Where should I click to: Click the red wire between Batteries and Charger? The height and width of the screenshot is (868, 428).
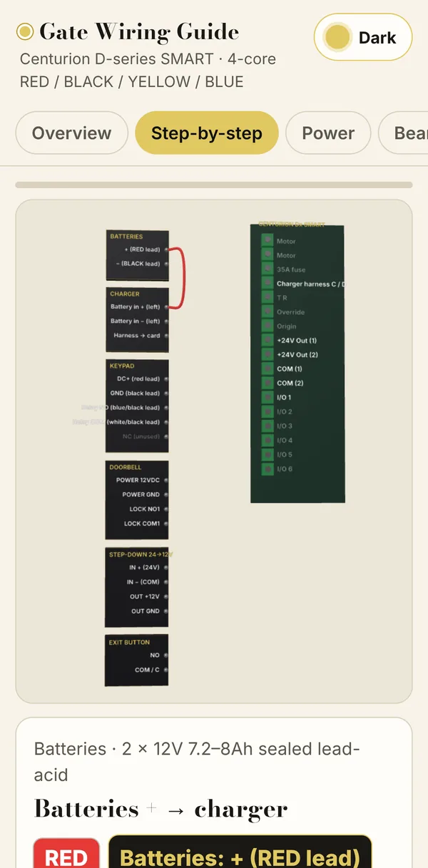click(x=185, y=278)
